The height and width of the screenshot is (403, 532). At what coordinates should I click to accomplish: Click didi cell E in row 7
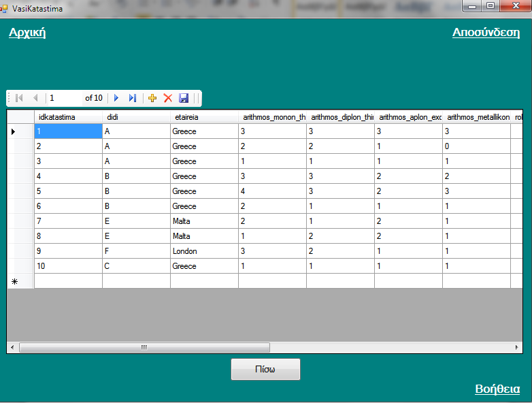136,221
